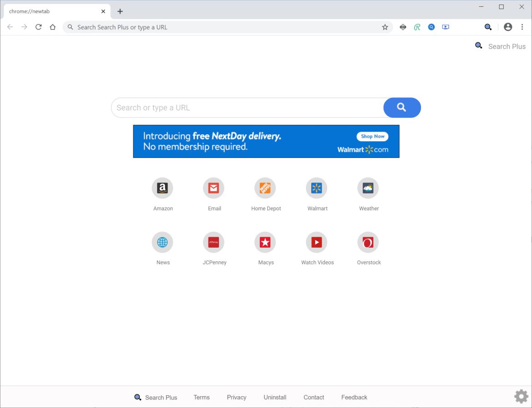532x408 pixels.
Task: Open a new tab with plus button
Action: click(120, 11)
